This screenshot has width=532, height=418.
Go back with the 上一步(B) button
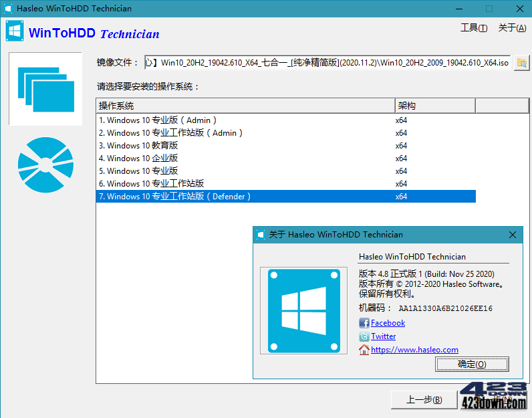[424, 400]
